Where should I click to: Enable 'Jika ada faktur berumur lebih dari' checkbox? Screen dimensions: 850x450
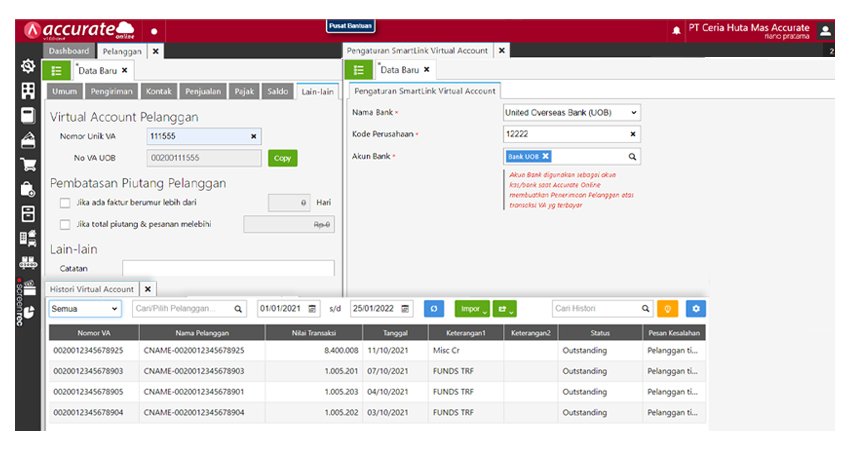tap(65, 203)
